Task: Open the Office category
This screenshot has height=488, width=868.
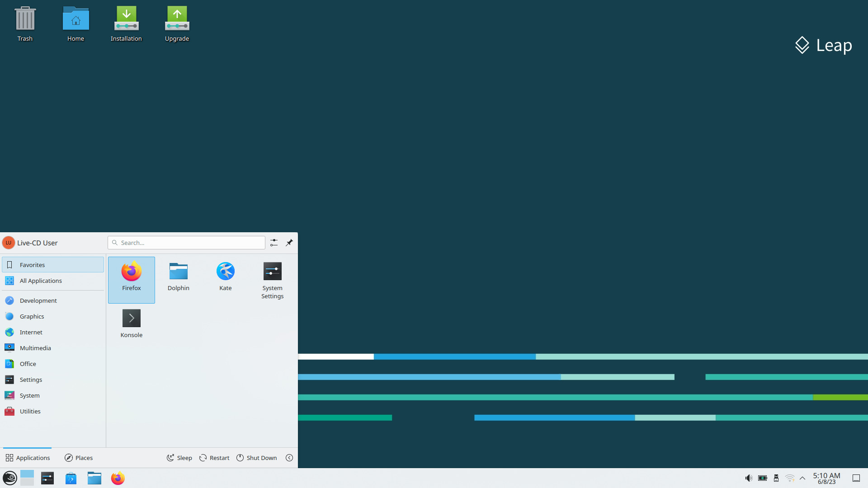Action: click(53, 364)
